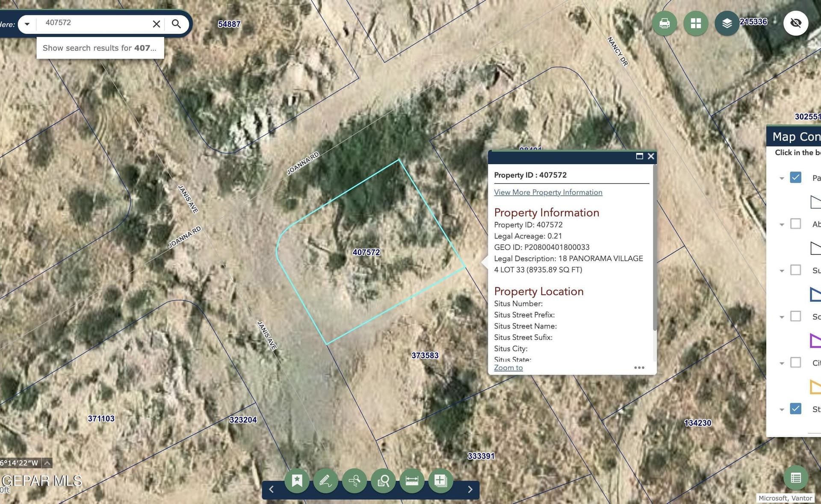Disable the Streets layer checkbox at panel bottom

coord(796,409)
